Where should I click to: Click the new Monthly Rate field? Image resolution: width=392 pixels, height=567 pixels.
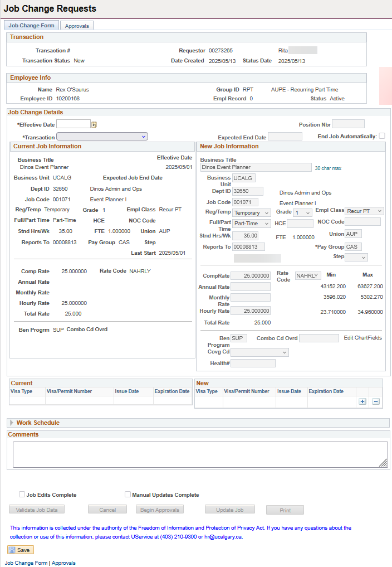[251, 298]
